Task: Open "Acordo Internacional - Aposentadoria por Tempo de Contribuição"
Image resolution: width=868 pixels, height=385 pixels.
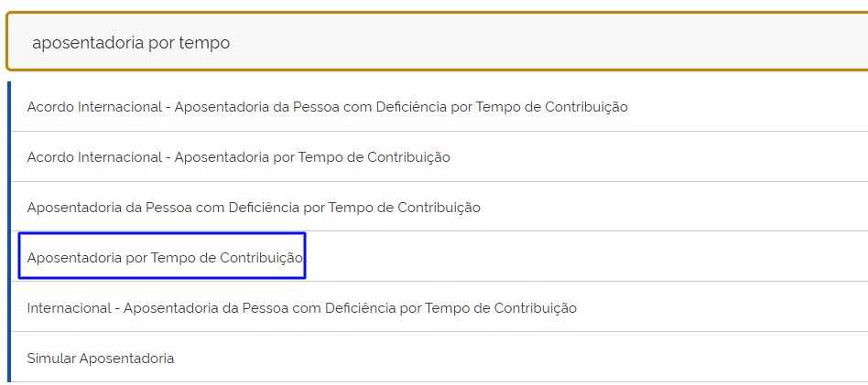Action: (238, 157)
